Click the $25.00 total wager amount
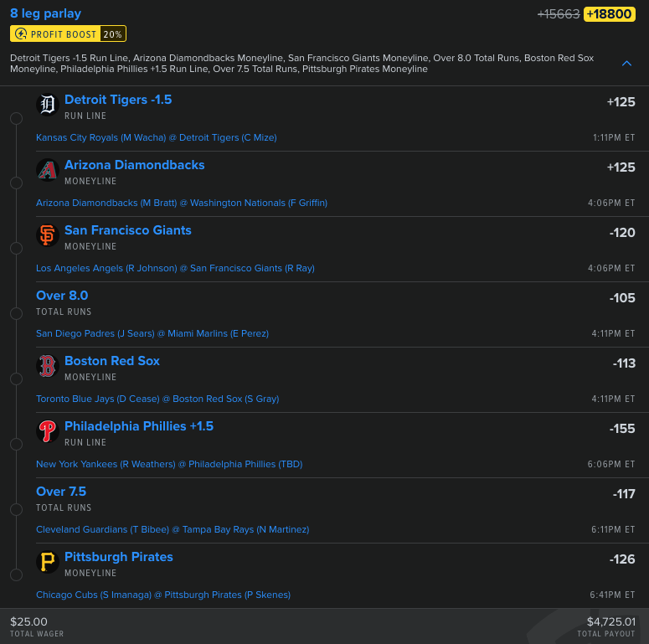The image size is (649, 644). [x=28, y=621]
